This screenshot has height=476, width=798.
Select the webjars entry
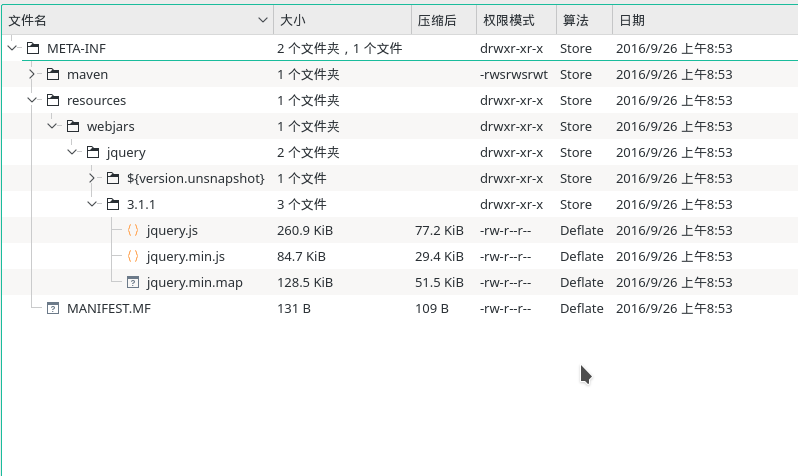point(110,126)
